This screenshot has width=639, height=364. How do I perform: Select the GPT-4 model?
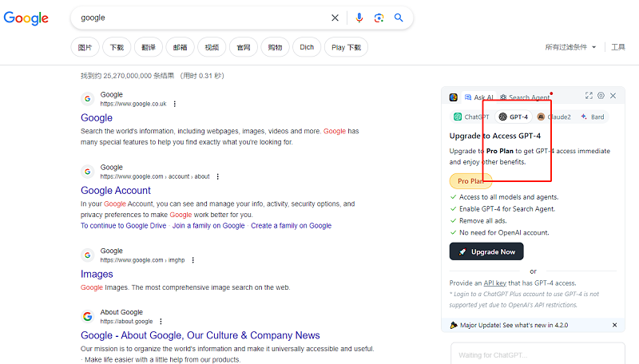pos(514,117)
